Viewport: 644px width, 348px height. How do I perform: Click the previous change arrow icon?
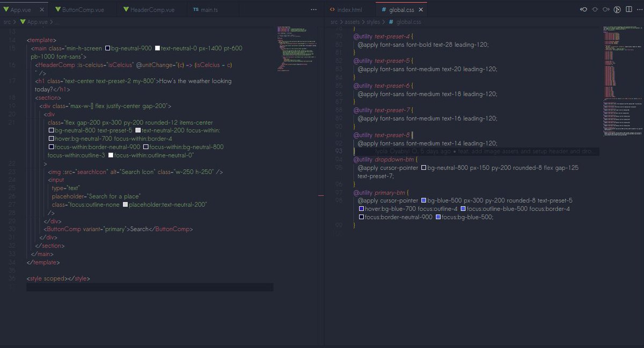click(x=584, y=10)
